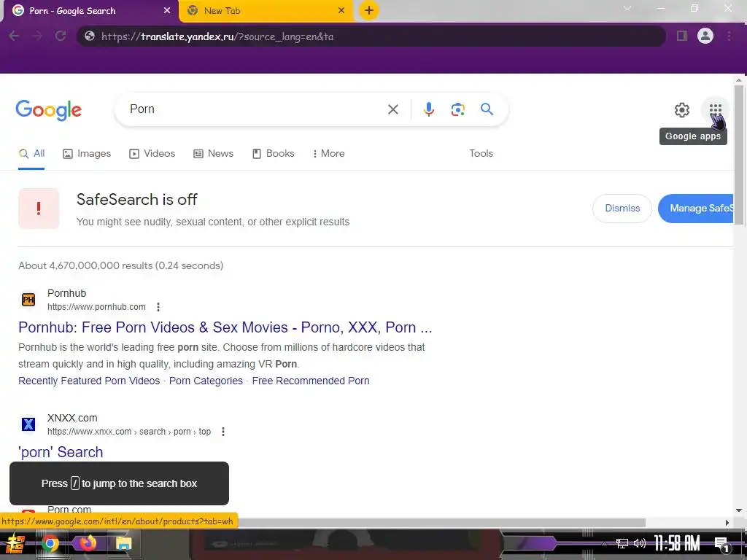Open the Windows Start button
The height and width of the screenshot is (560, 747).
click(15, 544)
